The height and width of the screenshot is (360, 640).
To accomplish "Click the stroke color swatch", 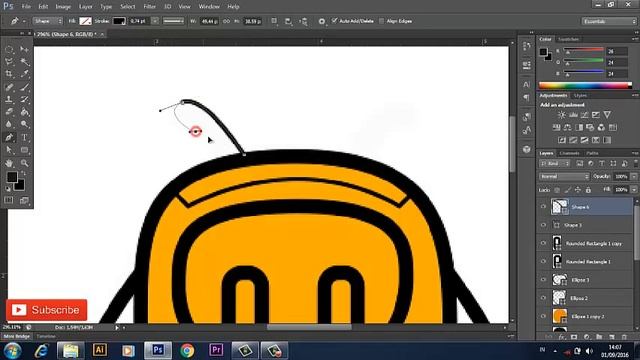I will [119, 21].
